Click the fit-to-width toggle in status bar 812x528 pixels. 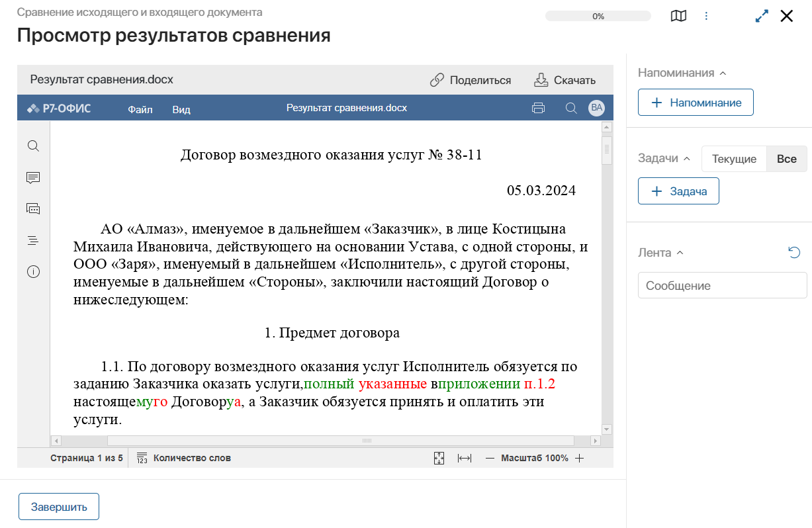pos(465,457)
